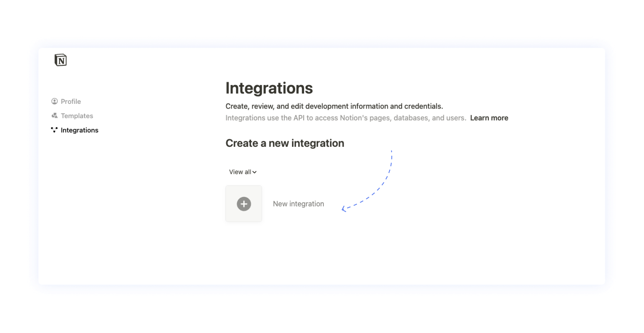Viewport: 644px width, 333px height.
Task: Click the Templates shapes icon
Action: pos(54,116)
